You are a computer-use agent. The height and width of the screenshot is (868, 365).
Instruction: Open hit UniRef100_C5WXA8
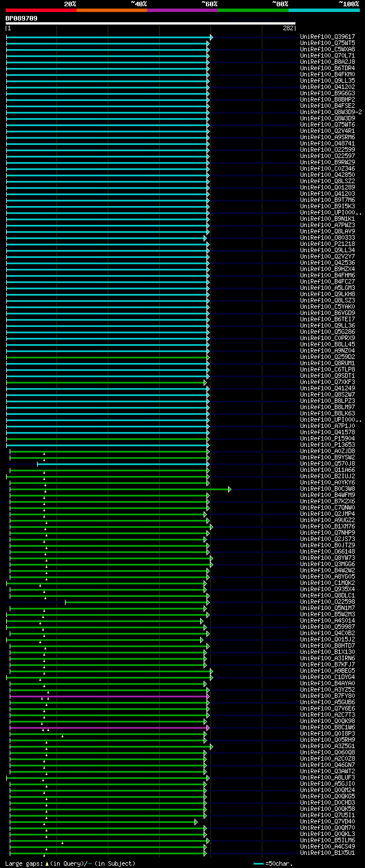(327, 50)
